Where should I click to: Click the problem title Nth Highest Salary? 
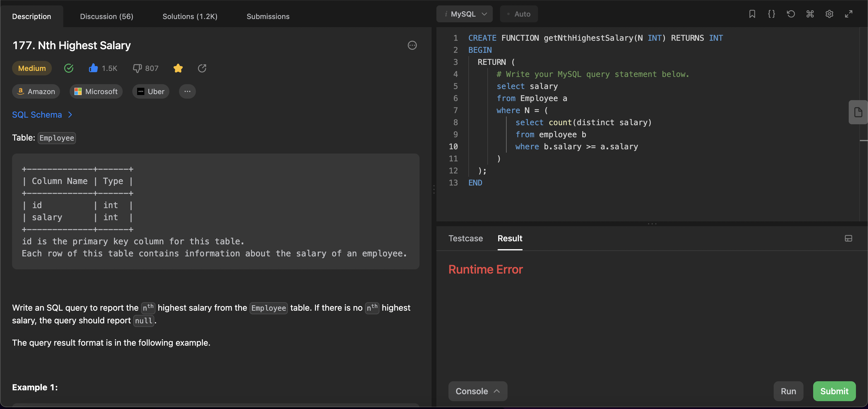pos(71,45)
